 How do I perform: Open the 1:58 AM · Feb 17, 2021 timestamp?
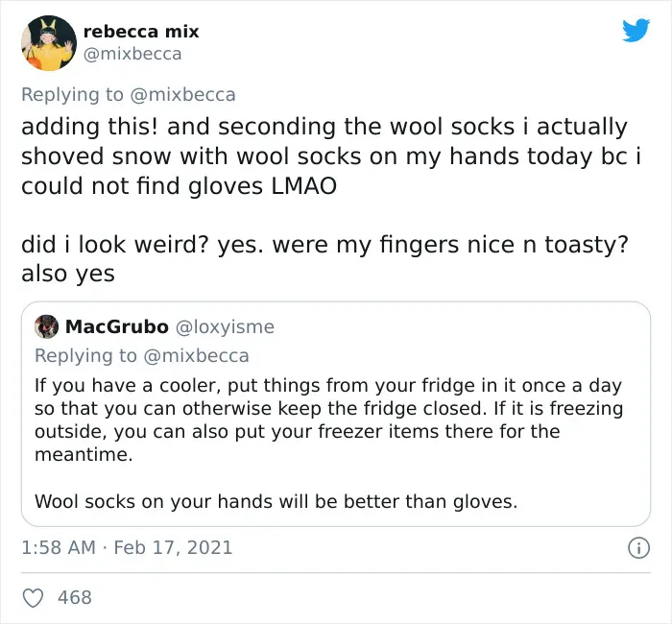(x=127, y=548)
